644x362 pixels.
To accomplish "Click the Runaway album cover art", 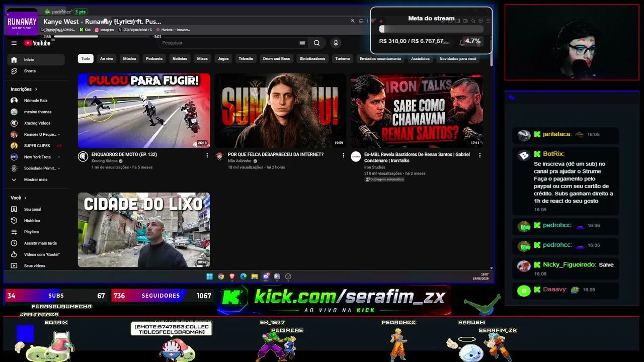I will tap(22, 22).
